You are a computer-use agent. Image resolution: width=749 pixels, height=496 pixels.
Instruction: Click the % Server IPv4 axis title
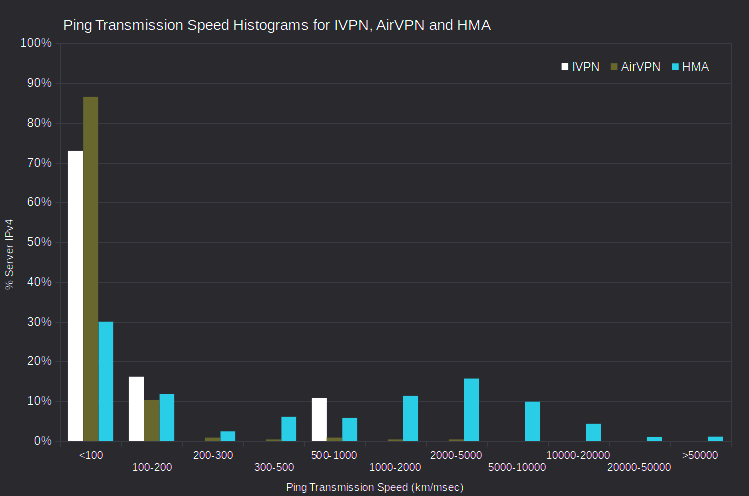pos(9,254)
